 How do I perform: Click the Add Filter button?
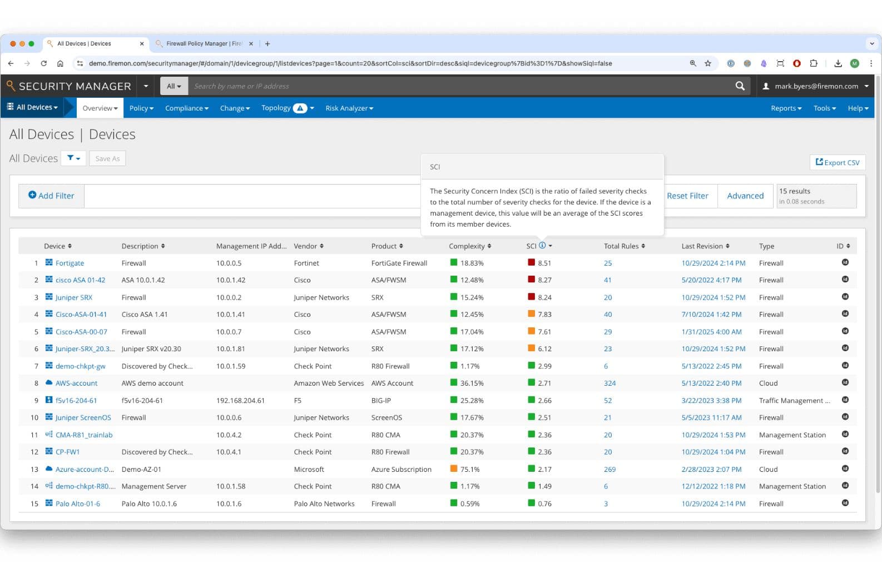(x=51, y=196)
